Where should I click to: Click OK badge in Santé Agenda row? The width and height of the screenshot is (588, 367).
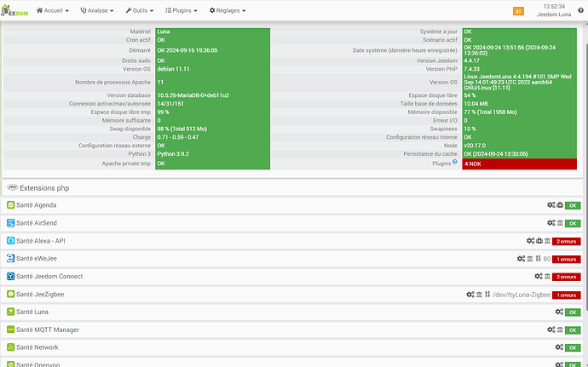tap(573, 205)
